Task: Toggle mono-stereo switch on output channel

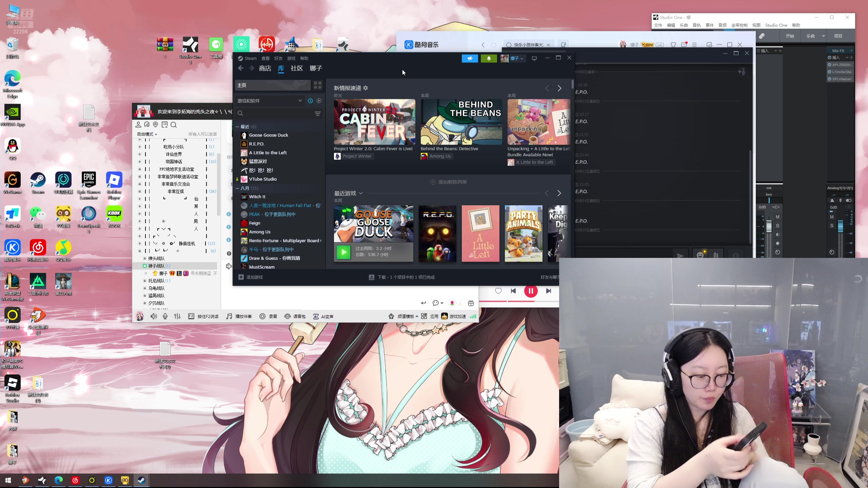Action: [x=849, y=200]
